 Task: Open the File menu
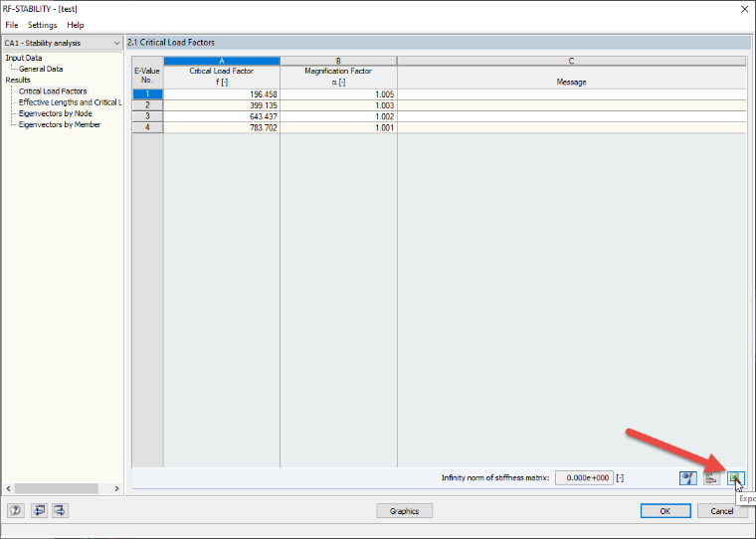(12, 25)
